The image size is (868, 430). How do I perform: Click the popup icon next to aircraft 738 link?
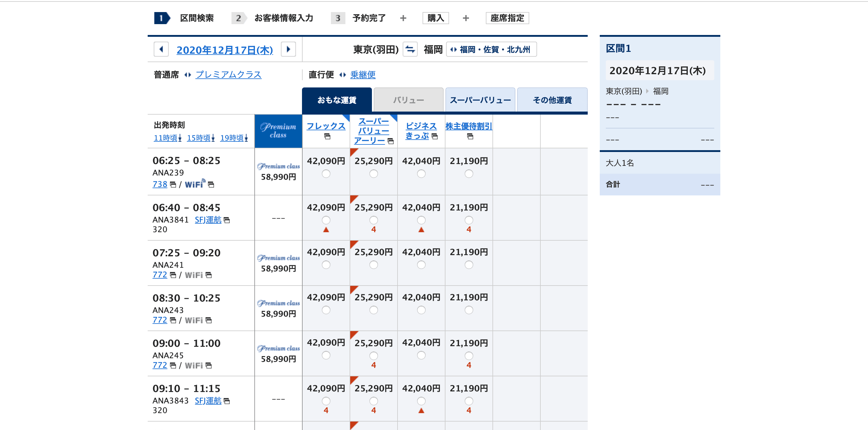pos(173,184)
